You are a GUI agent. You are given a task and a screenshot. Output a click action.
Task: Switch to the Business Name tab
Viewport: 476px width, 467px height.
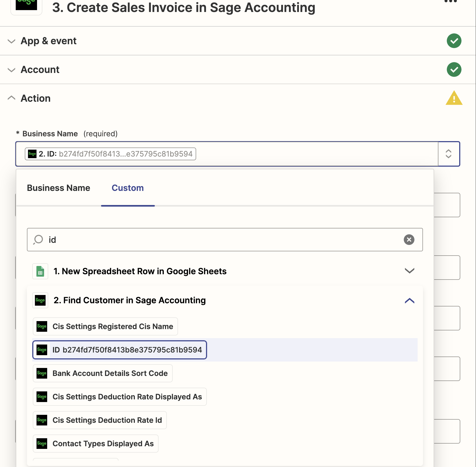pos(59,188)
